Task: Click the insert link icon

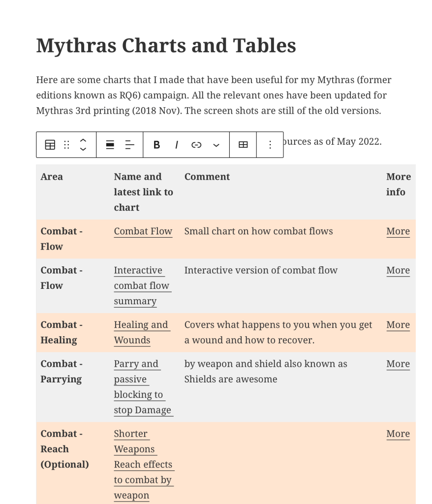Action: 196,145
